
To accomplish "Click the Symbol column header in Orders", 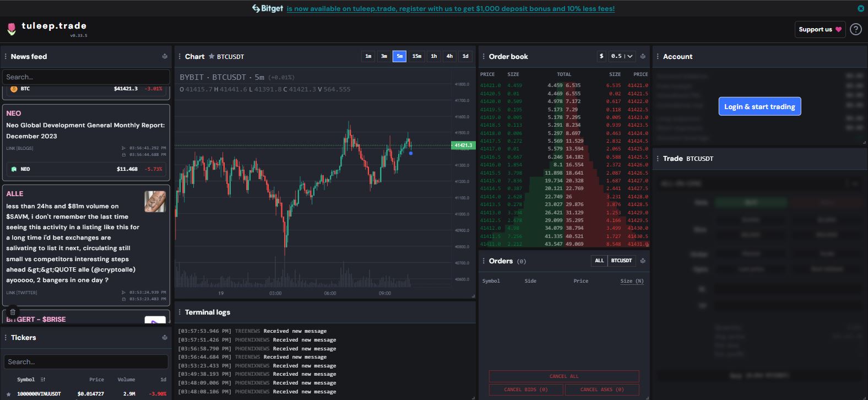I will [491, 281].
